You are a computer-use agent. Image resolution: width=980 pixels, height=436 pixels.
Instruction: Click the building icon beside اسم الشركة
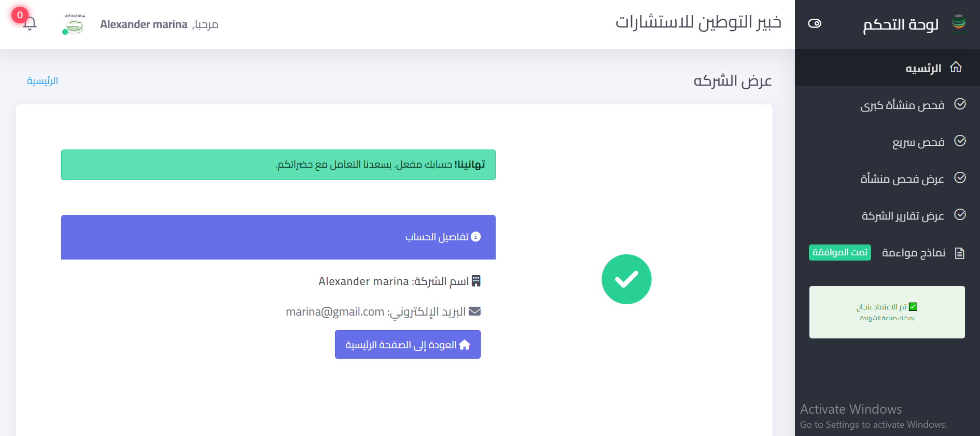tap(476, 281)
